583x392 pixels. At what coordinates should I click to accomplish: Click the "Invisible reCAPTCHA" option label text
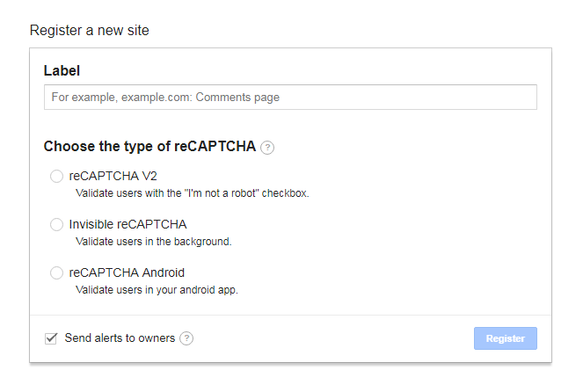(128, 224)
